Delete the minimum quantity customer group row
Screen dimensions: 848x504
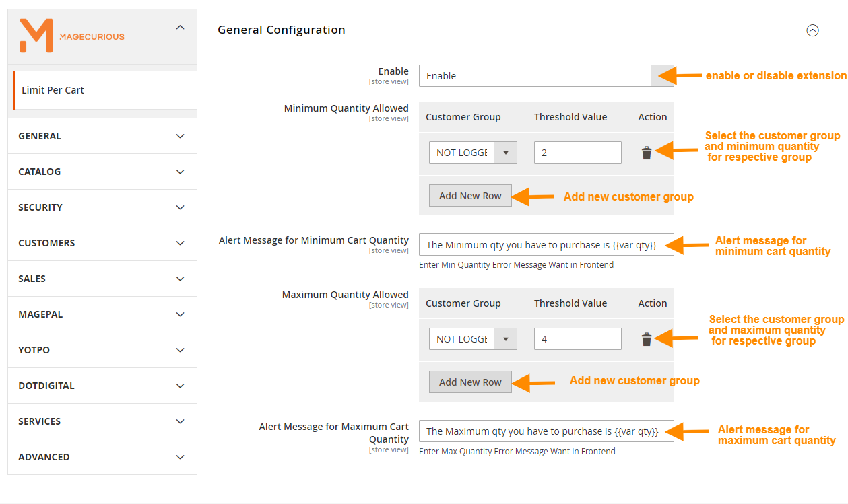point(647,153)
